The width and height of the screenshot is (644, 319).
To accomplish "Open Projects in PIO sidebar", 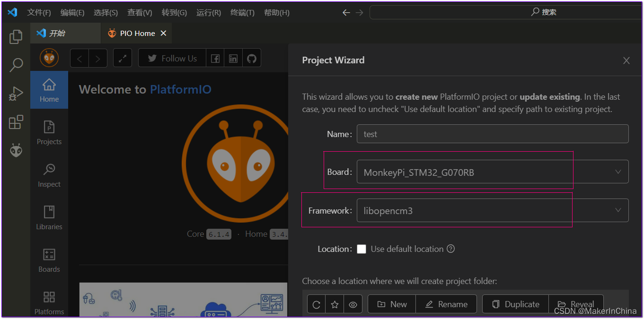I will 49,132.
